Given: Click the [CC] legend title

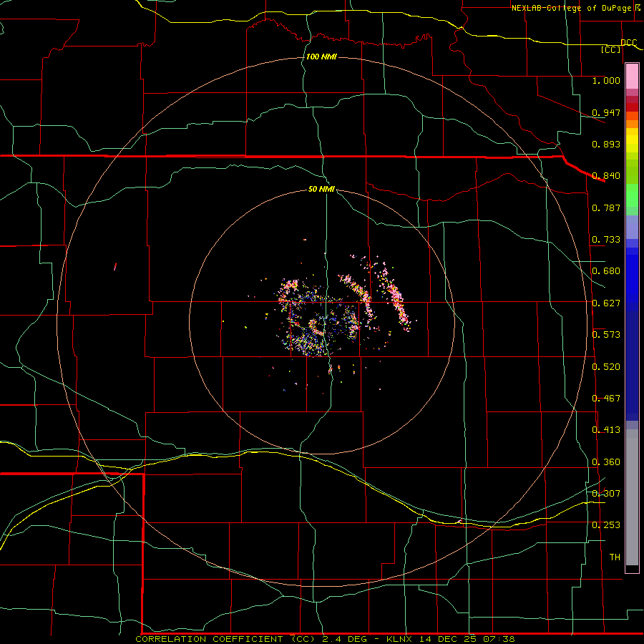Looking at the screenshot, I should [x=611, y=49].
